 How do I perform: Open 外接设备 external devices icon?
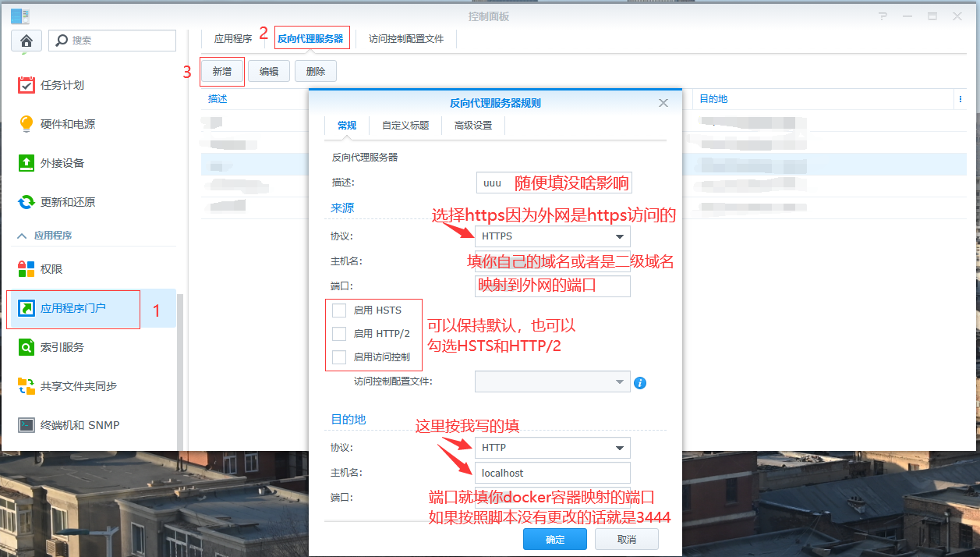(x=27, y=163)
